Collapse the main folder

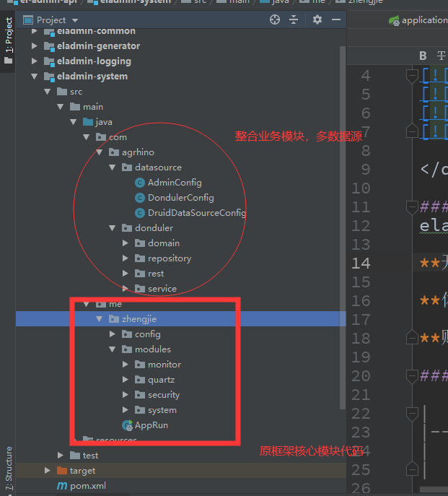tap(61, 107)
